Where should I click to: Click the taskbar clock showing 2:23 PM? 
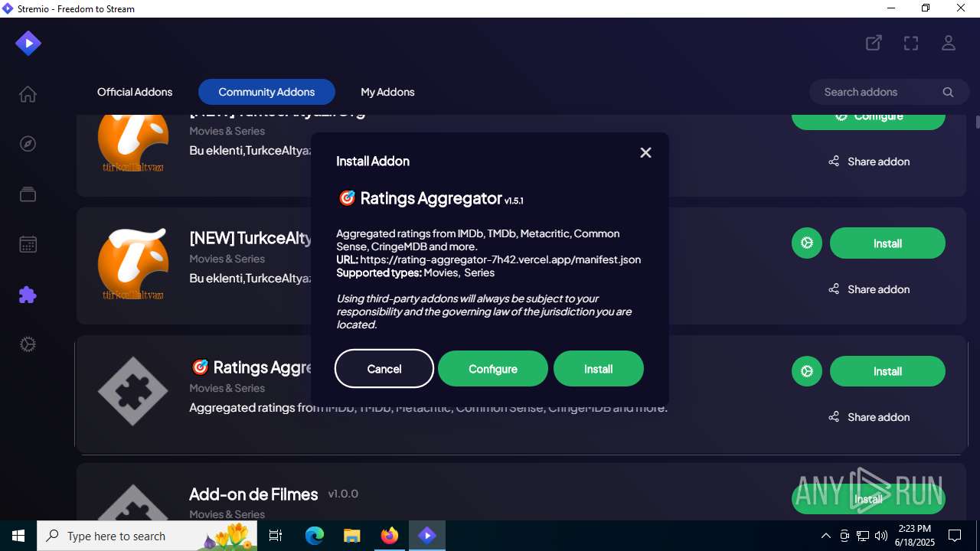(914, 536)
